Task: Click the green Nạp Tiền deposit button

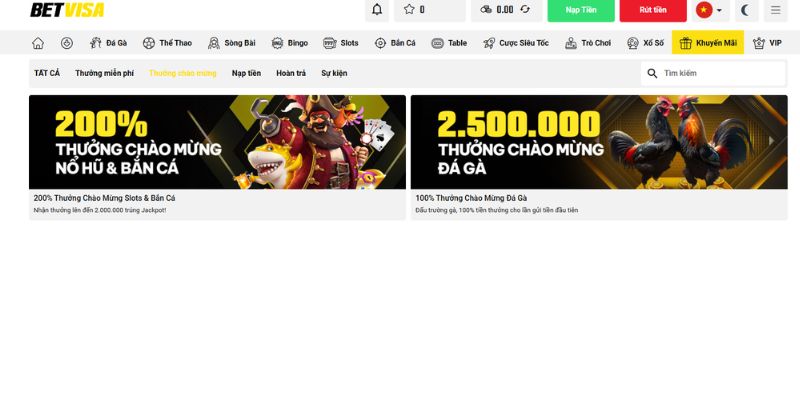Action: (x=581, y=10)
